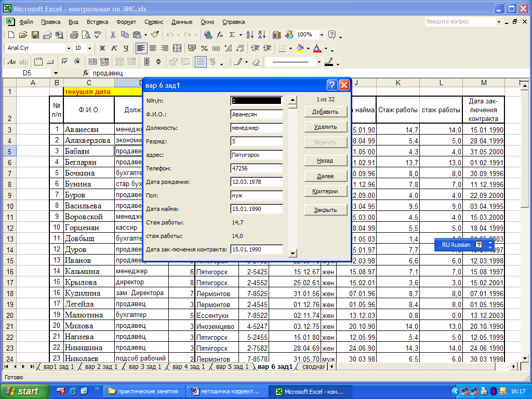
Task: Apply Percent style icon
Action: 204,48
